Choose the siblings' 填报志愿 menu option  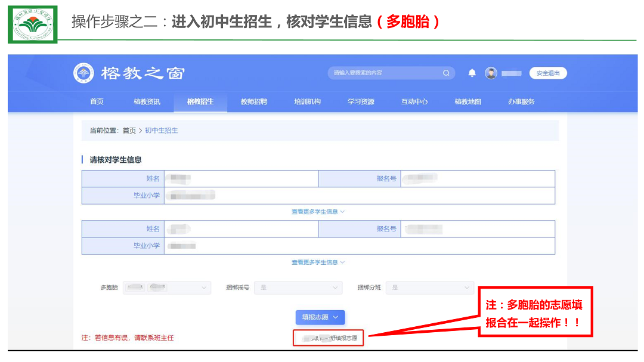(x=329, y=338)
